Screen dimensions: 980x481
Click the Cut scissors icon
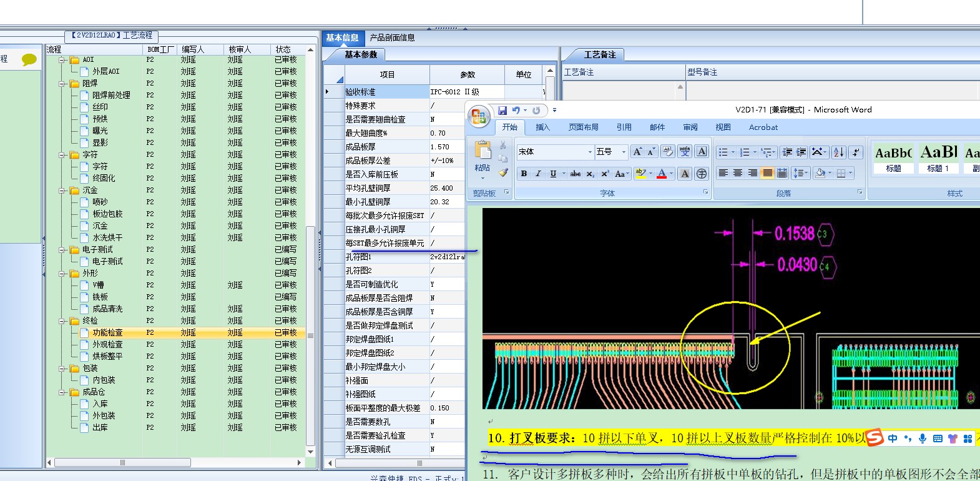click(x=504, y=146)
